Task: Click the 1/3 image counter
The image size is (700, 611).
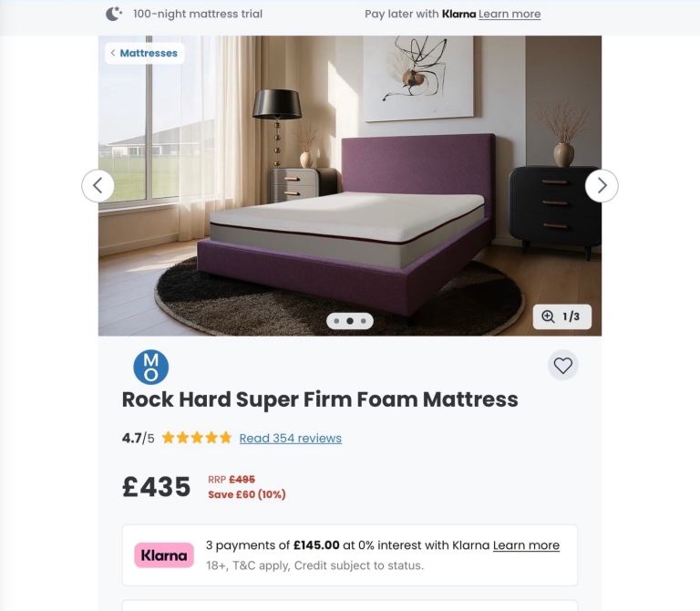Action: click(571, 316)
